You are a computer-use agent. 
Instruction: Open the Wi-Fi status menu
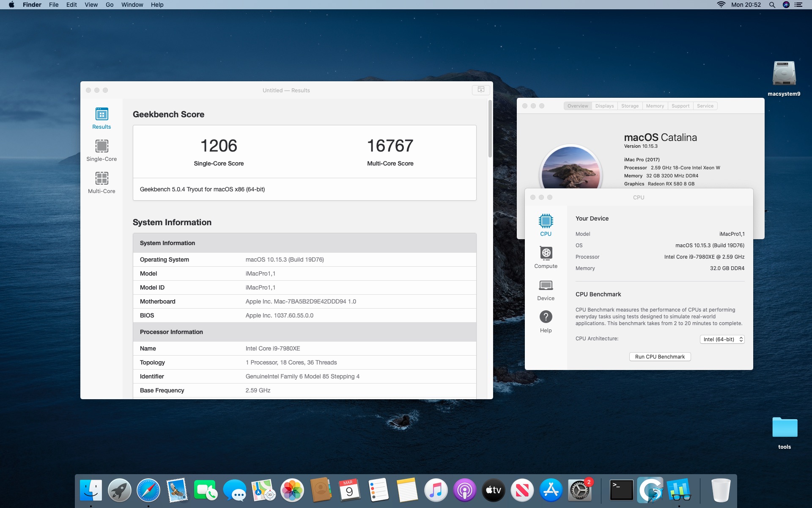(721, 5)
